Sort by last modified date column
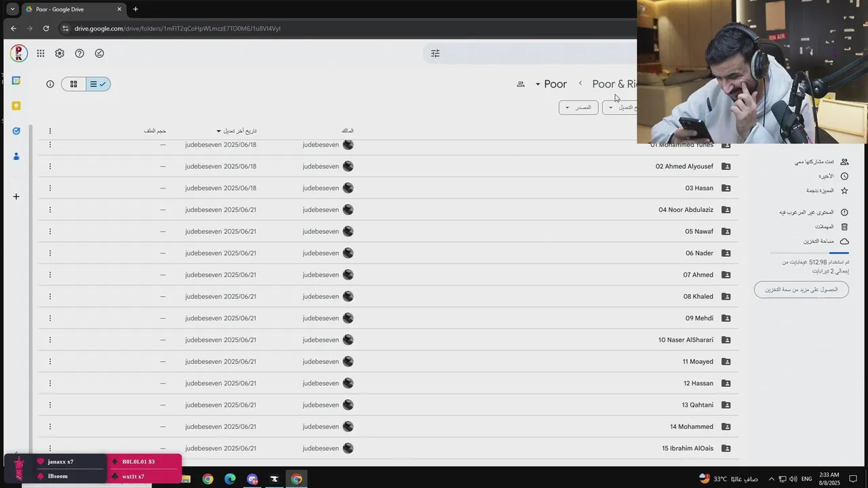This screenshot has height=488, width=868. click(x=236, y=131)
